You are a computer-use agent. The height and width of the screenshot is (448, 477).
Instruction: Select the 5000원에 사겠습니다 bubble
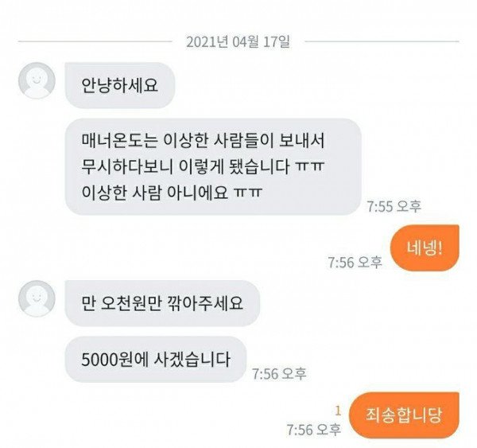coord(156,360)
